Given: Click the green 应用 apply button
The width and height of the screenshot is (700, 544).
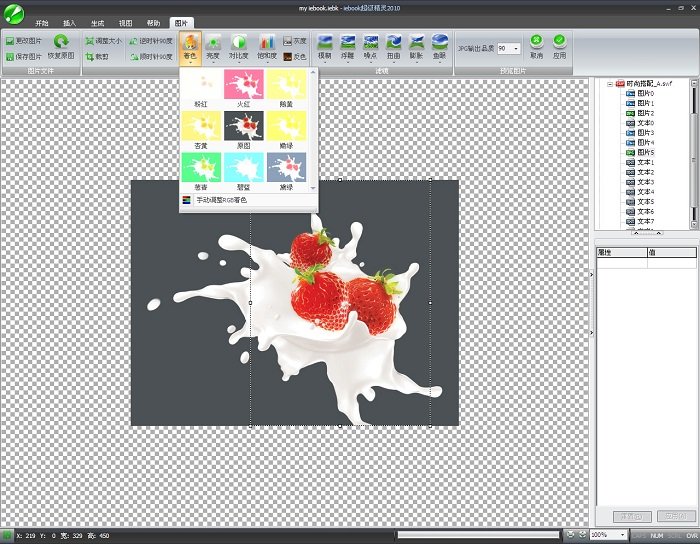Looking at the screenshot, I should click(559, 46).
